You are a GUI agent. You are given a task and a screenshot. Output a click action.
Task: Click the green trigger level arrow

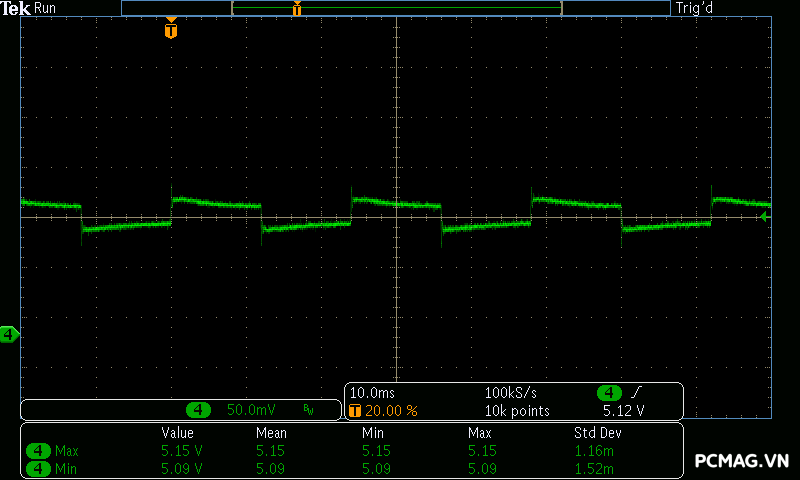pos(765,216)
